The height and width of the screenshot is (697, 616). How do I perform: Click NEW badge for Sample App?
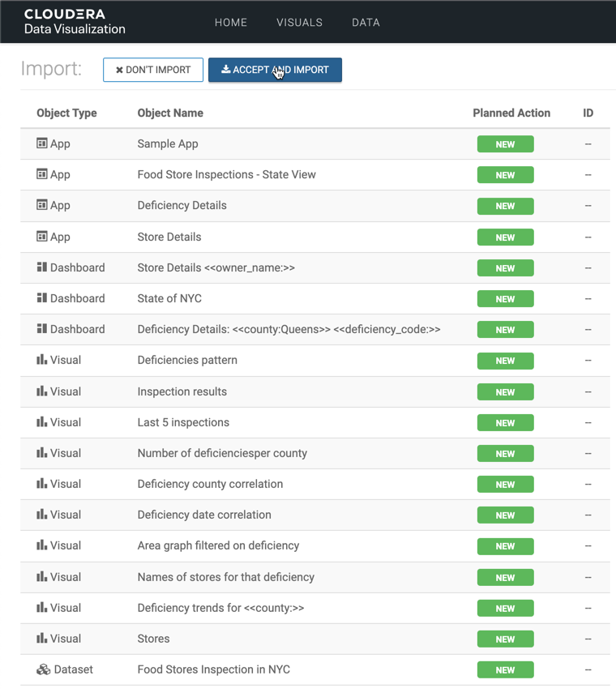point(505,144)
